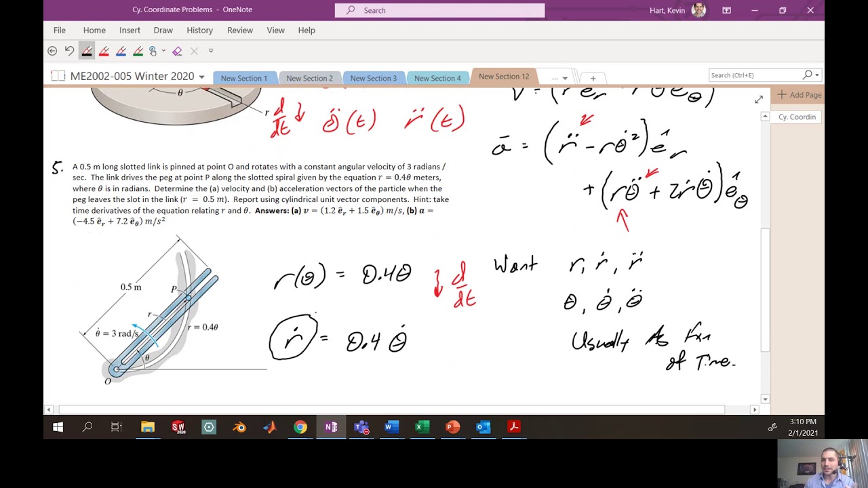
Task: Create a new section with plus tab
Action: pyautogui.click(x=593, y=78)
